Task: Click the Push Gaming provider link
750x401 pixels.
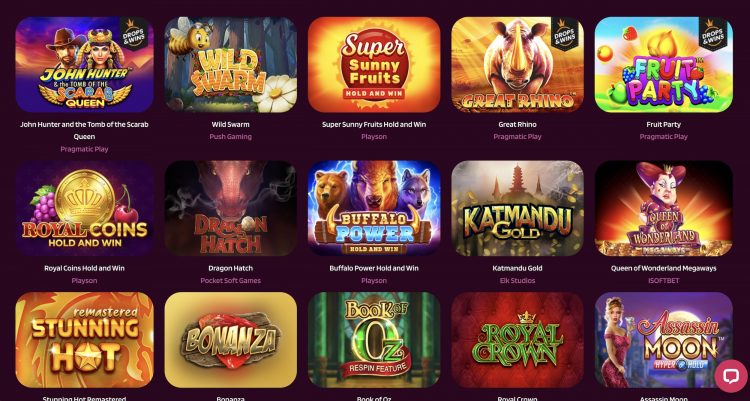Action: pos(231,137)
